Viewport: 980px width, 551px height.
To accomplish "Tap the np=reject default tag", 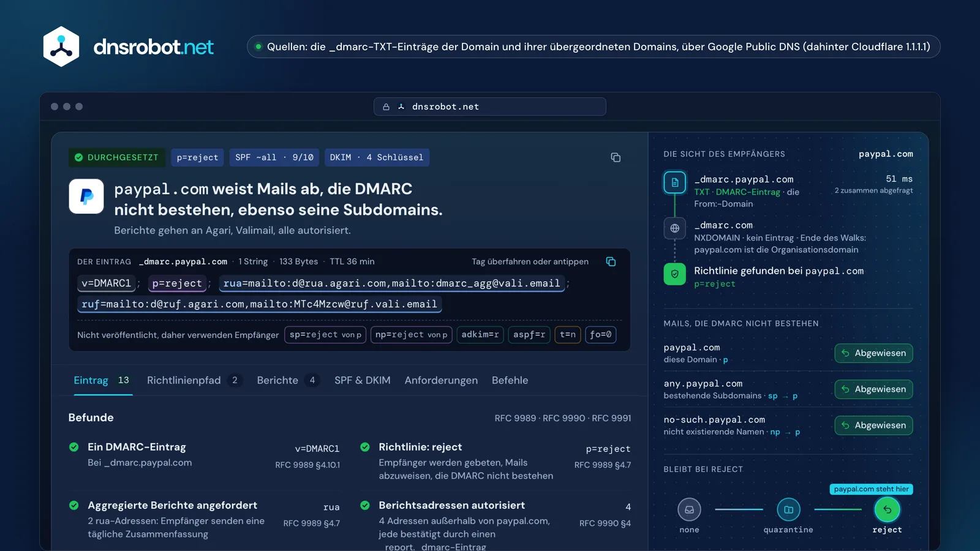I will pos(412,335).
